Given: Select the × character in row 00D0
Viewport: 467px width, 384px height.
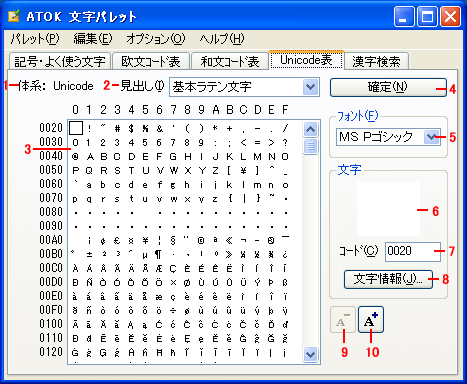Looking at the screenshot, I should click(173, 282).
